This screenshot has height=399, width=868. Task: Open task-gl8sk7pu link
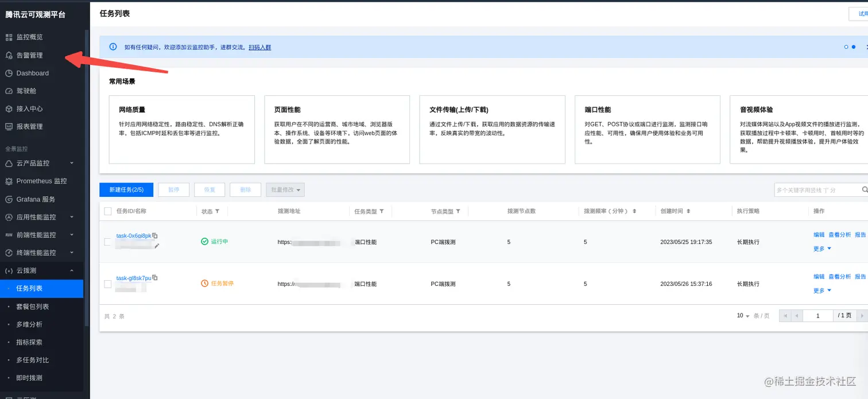[134, 278]
